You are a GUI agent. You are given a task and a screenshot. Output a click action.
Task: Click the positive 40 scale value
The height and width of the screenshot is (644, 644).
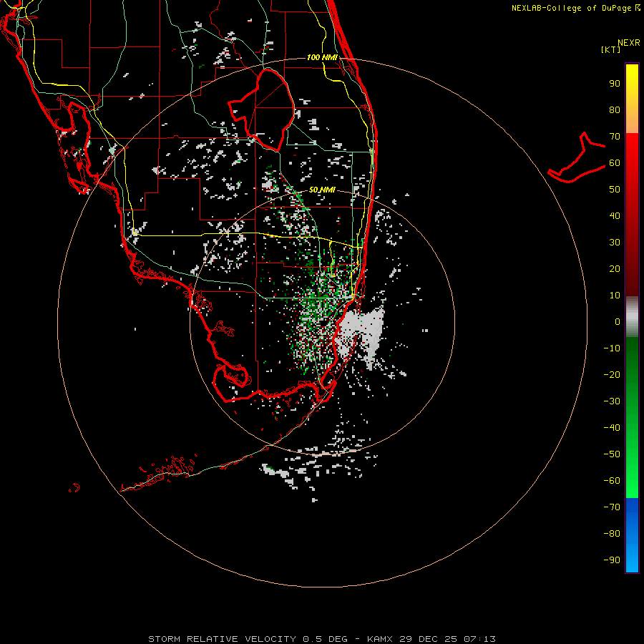point(615,216)
